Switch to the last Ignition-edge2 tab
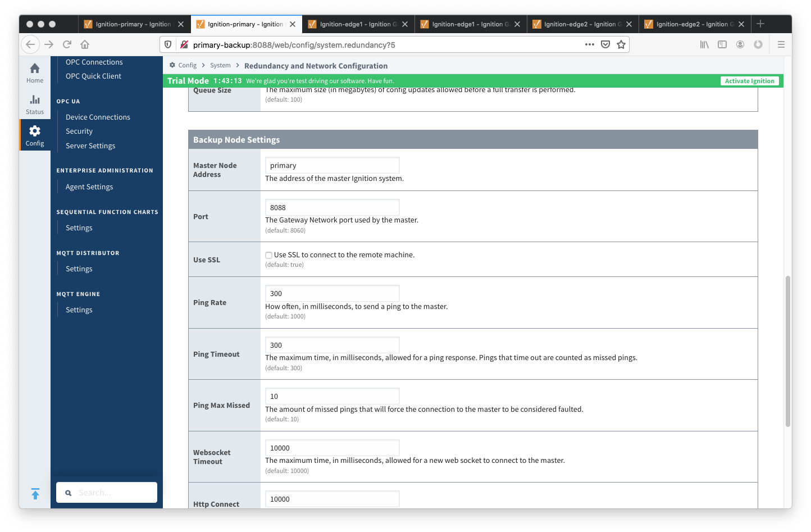Viewport: 811px width, 532px height. pyautogui.click(x=694, y=24)
